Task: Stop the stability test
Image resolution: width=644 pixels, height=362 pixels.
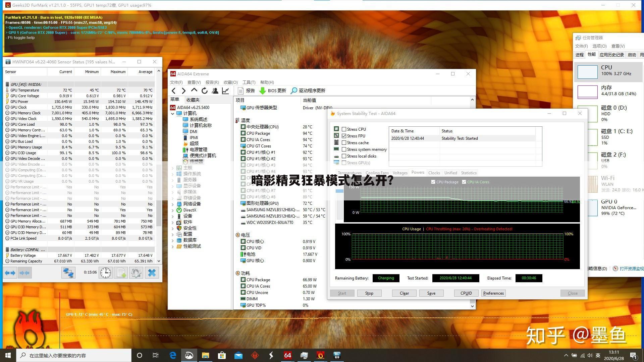Action: tap(369, 293)
